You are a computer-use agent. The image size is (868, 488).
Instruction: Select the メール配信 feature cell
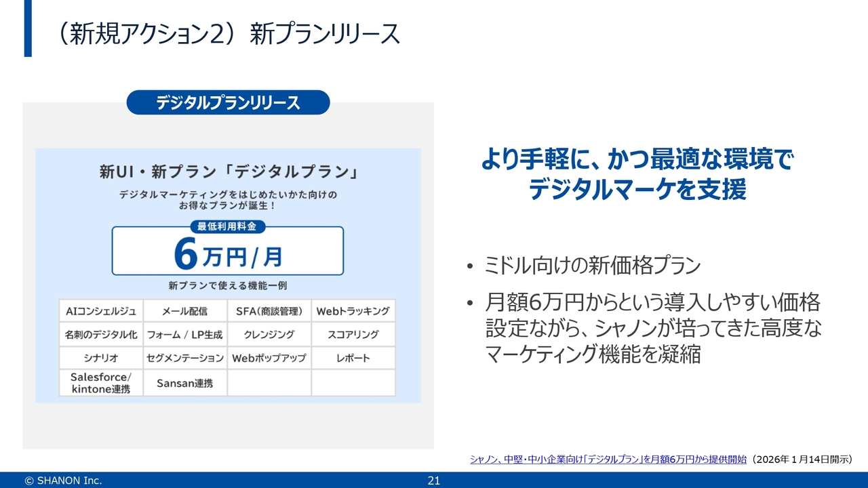pyautogui.click(x=184, y=311)
